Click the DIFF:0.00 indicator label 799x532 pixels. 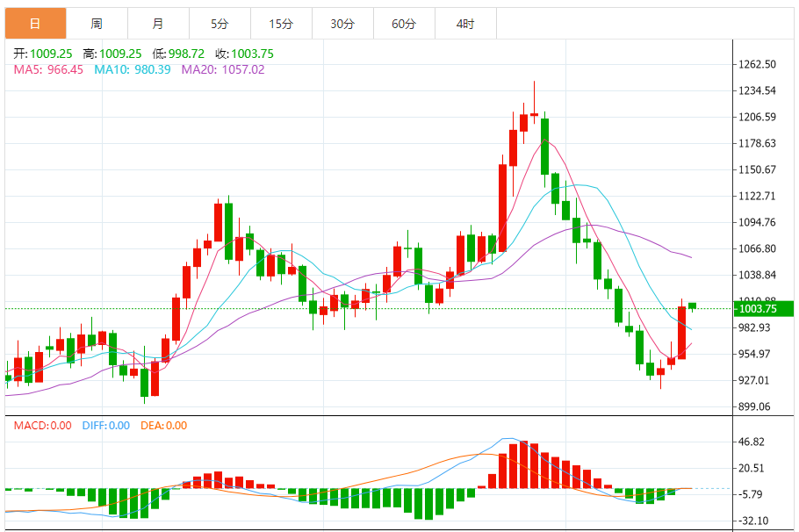(x=106, y=426)
